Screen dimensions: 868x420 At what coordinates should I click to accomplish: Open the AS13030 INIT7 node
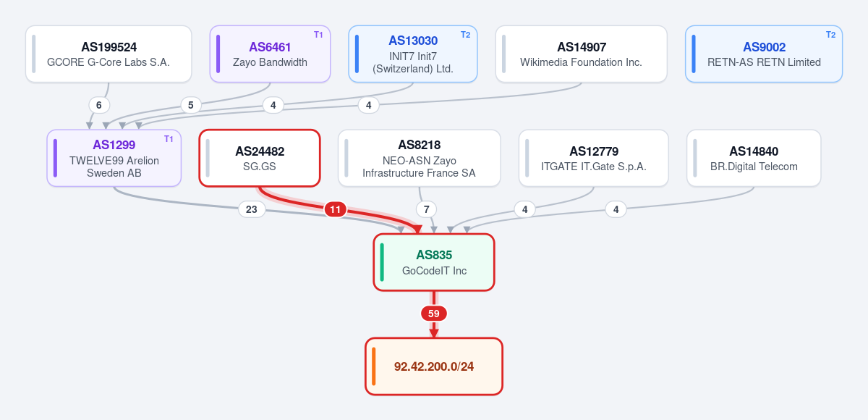click(412, 54)
